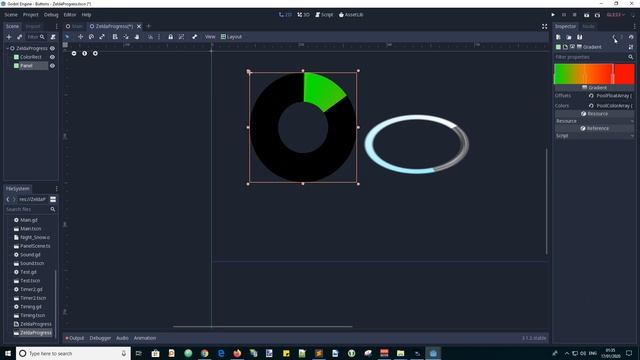Click the gradient stop marker near red
640x360 pixels.
point(613,74)
